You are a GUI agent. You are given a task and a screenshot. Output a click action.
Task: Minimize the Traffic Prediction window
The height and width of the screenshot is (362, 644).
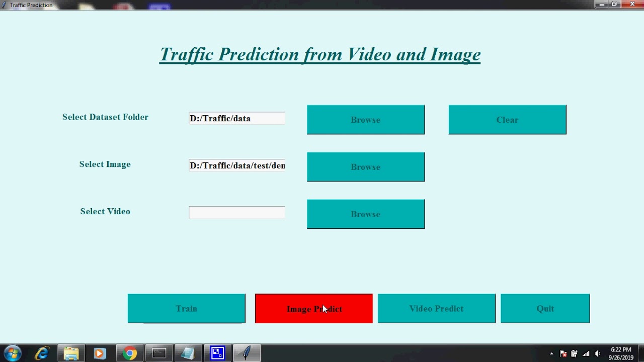click(x=602, y=5)
